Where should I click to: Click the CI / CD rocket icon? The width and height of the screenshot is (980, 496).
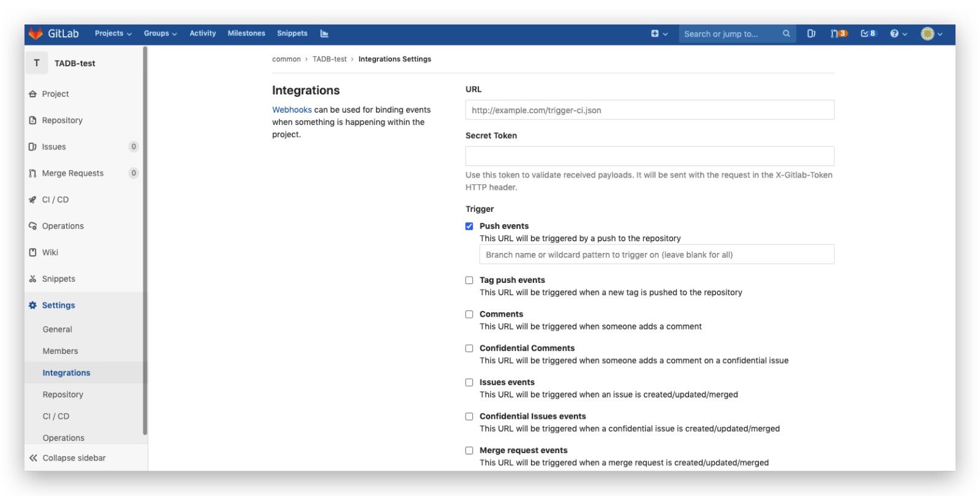coord(33,200)
